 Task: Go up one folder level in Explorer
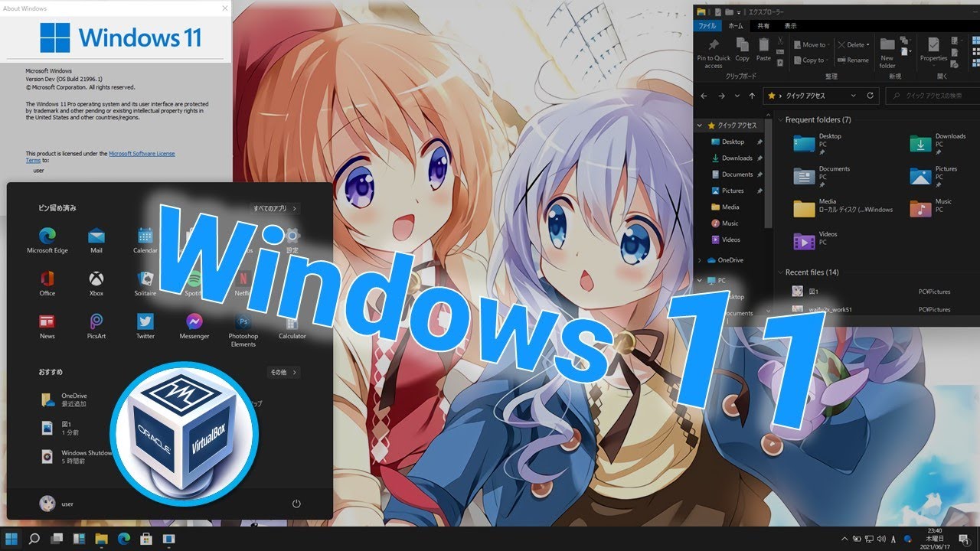pyautogui.click(x=752, y=96)
